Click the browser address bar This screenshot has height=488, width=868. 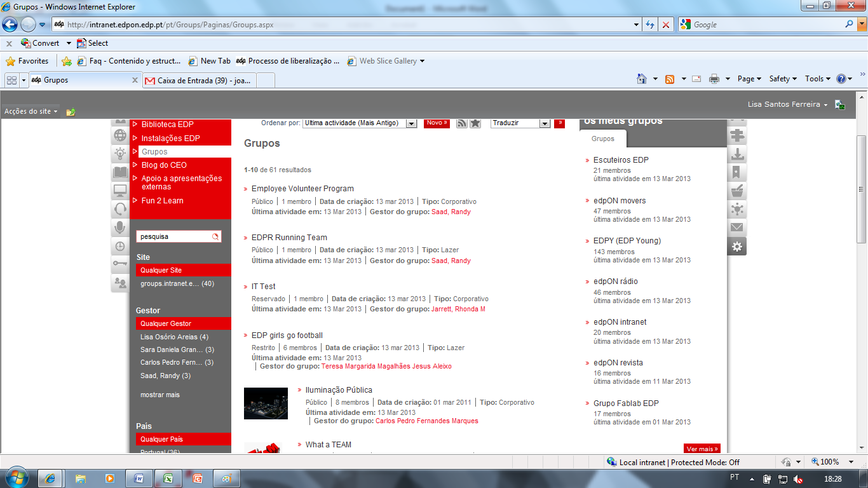(x=347, y=25)
